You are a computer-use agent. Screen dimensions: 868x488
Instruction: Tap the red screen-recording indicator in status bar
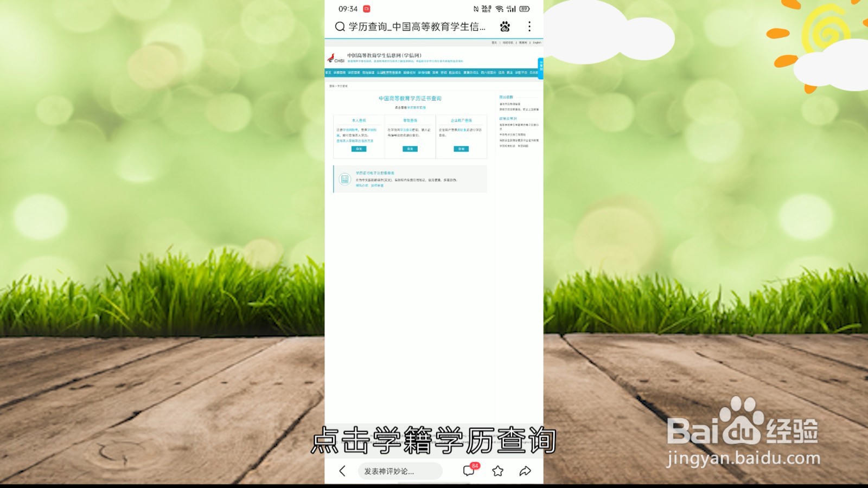click(x=367, y=9)
